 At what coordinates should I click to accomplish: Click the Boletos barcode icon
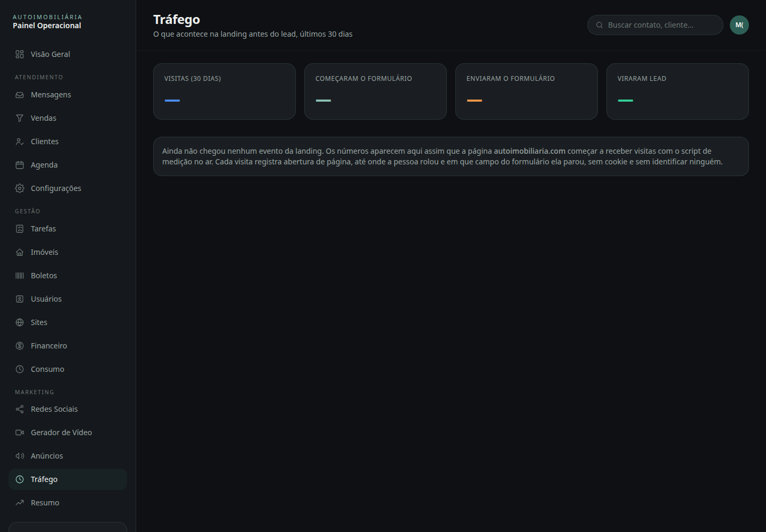click(x=20, y=276)
